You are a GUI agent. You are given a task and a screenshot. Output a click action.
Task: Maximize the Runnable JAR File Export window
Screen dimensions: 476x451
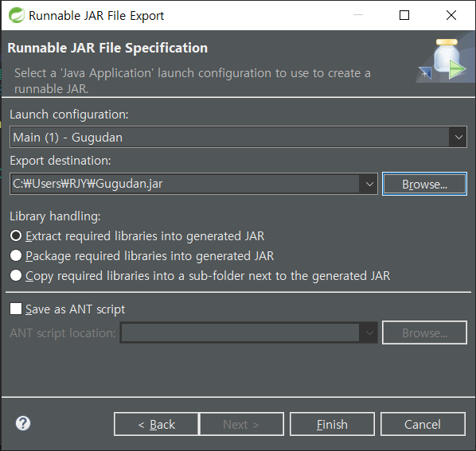pyautogui.click(x=404, y=15)
